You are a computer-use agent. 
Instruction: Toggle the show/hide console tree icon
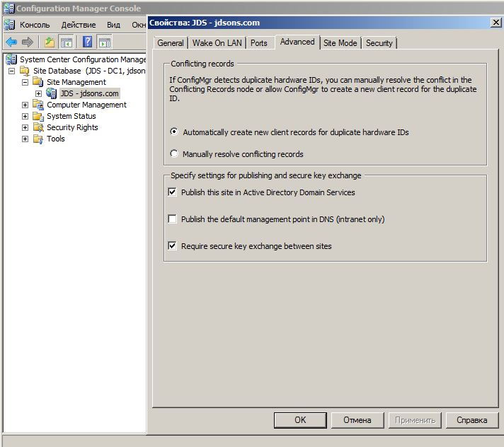pos(67,42)
